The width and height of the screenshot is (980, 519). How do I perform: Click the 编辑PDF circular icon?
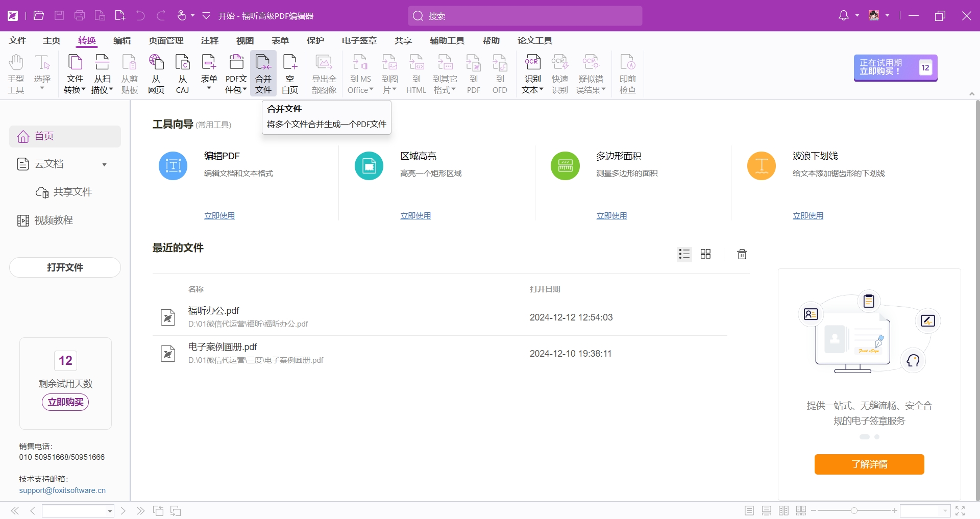[173, 166]
